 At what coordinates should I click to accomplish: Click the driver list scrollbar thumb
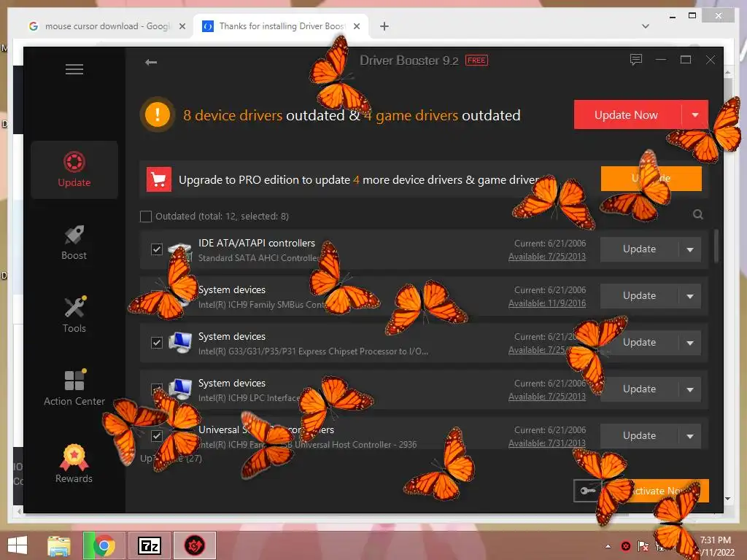[x=716, y=246]
